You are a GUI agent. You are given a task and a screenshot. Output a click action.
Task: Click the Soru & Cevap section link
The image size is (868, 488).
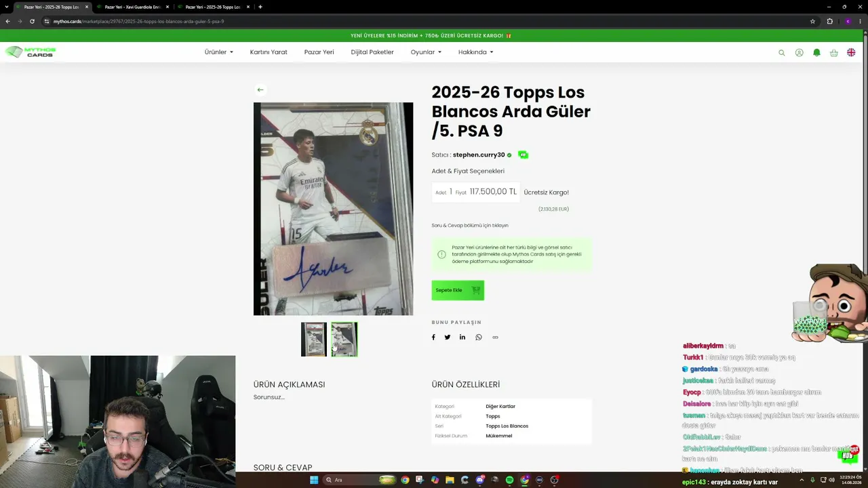click(470, 225)
